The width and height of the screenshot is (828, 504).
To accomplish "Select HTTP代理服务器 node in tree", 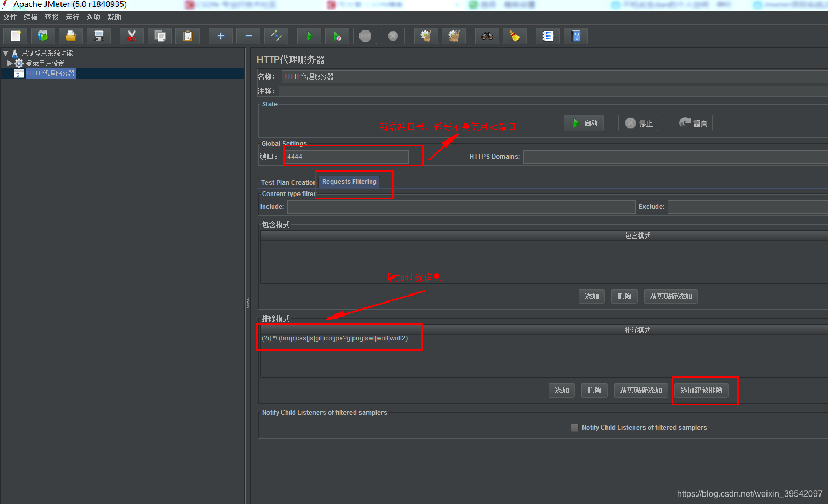I will click(x=51, y=73).
